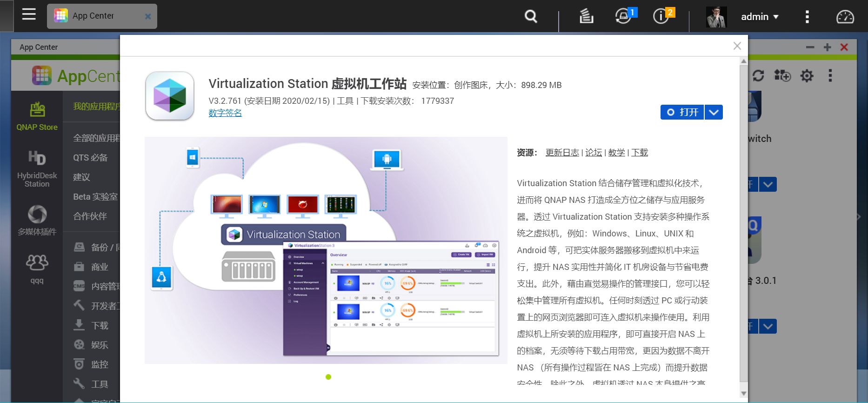Select the QTS 必备 category
This screenshot has height=403, width=868.
90,158
